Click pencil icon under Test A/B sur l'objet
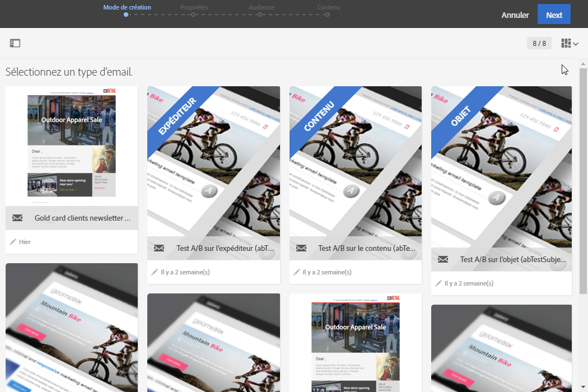This screenshot has width=588, height=392. 438,283
